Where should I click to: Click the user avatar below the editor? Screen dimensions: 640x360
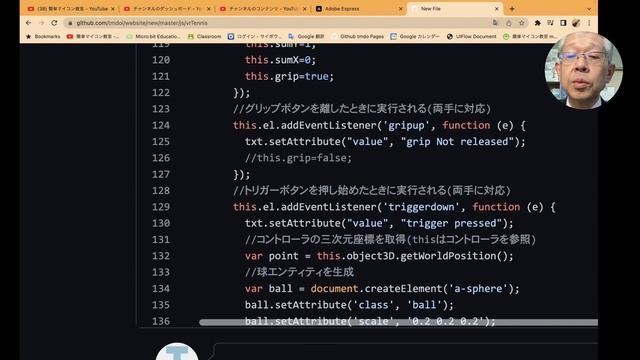177,352
